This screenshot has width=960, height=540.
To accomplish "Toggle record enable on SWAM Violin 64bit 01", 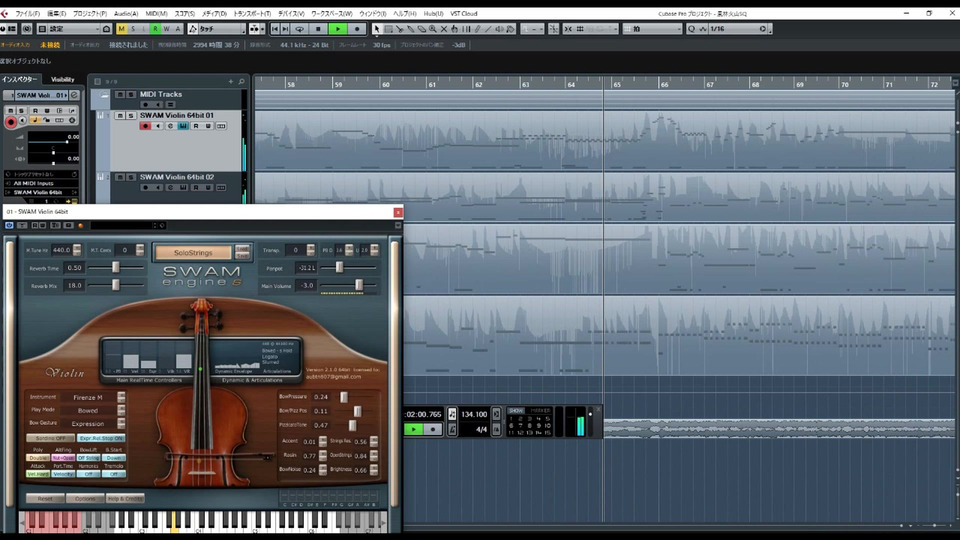I will [x=145, y=126].
